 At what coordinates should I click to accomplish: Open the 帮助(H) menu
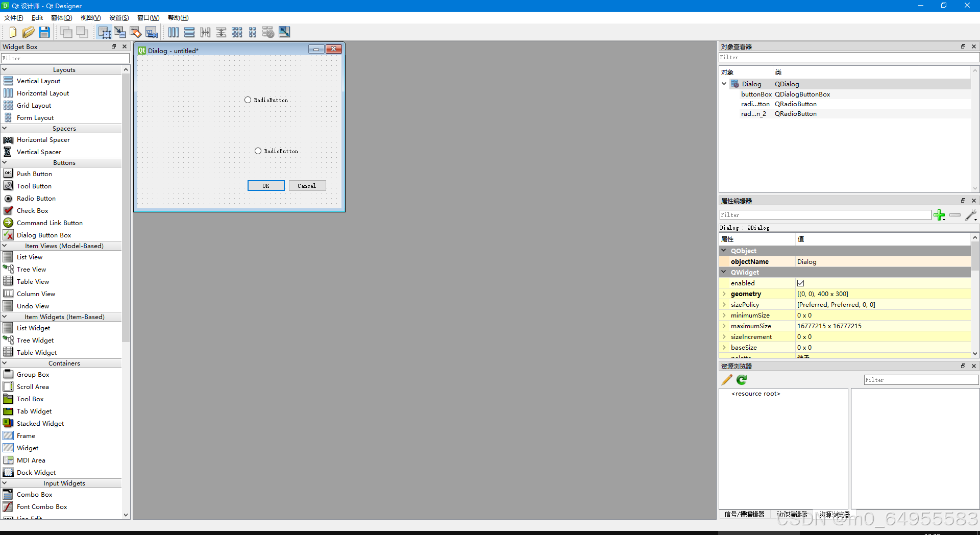point(178,17)
